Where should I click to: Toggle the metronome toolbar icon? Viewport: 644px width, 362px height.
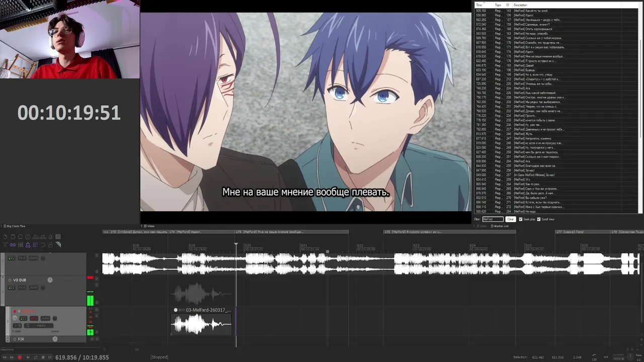pyautogui.click(x=50, y=237)
